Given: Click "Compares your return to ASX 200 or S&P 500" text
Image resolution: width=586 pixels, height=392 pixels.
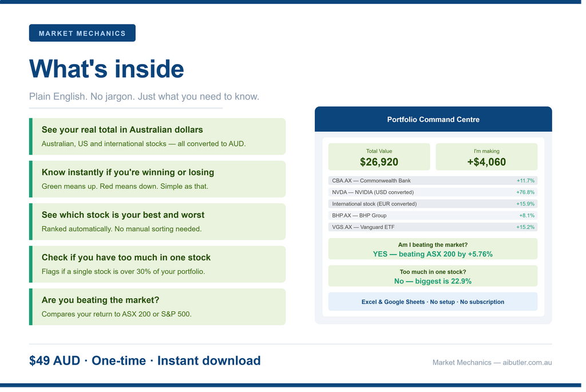Looking at the screenshot, I should coord(116,314).
